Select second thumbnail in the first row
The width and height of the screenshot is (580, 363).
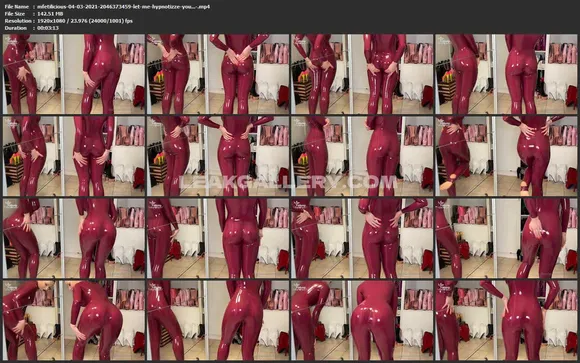[218, 74]
